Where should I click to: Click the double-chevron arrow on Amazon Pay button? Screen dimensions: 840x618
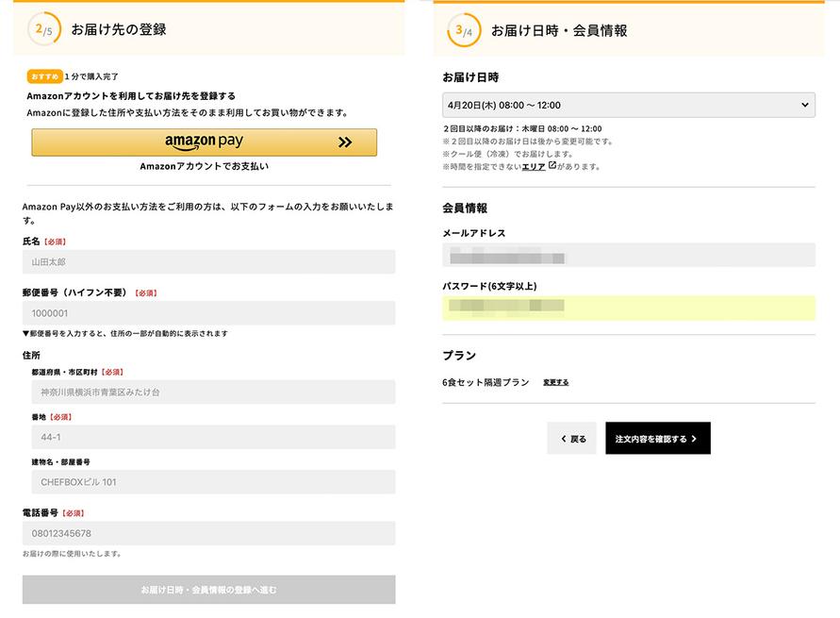(x=344, y=142)
